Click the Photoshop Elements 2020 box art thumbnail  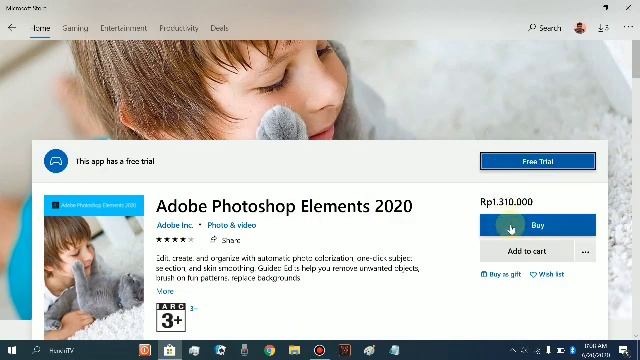[x=94, y=267]
